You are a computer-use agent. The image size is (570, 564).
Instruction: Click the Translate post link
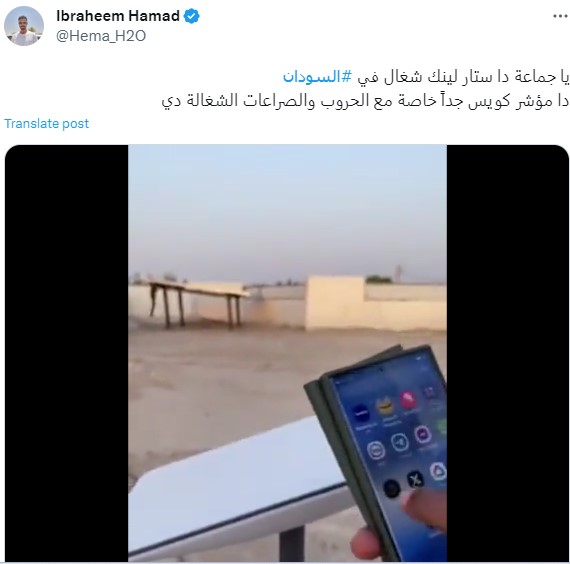[47, 124]
